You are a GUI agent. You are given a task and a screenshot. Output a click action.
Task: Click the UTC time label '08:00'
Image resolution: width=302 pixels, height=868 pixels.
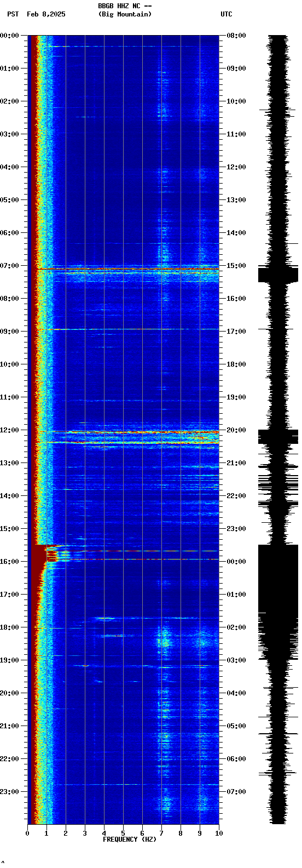tap(236, 36)
